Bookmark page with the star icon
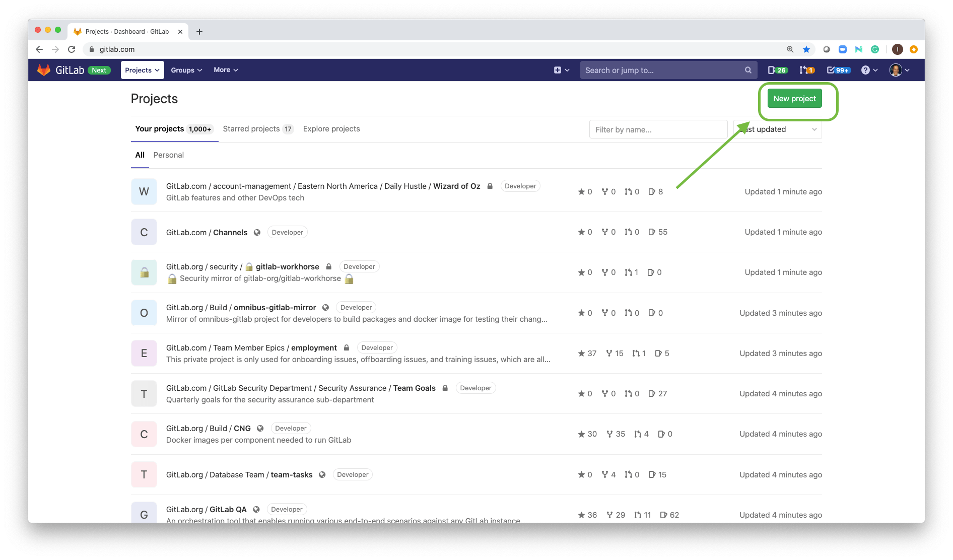953x560 pixels. (x=806, y=49)
